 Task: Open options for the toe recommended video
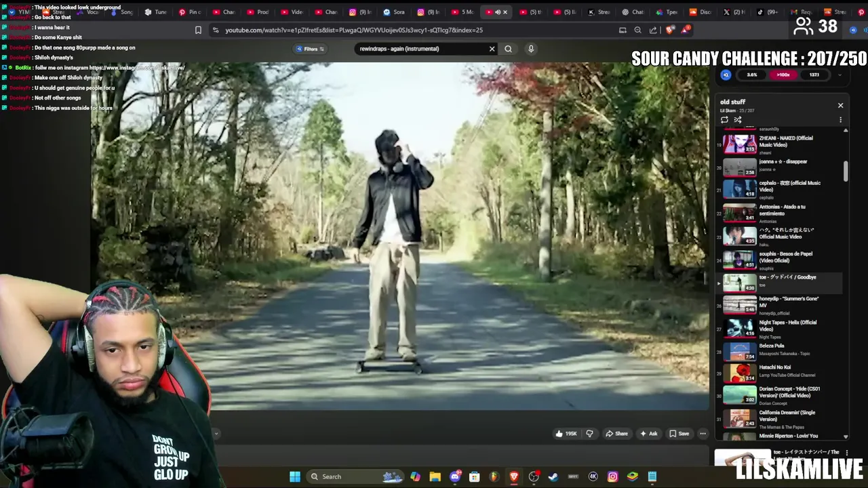846,453
